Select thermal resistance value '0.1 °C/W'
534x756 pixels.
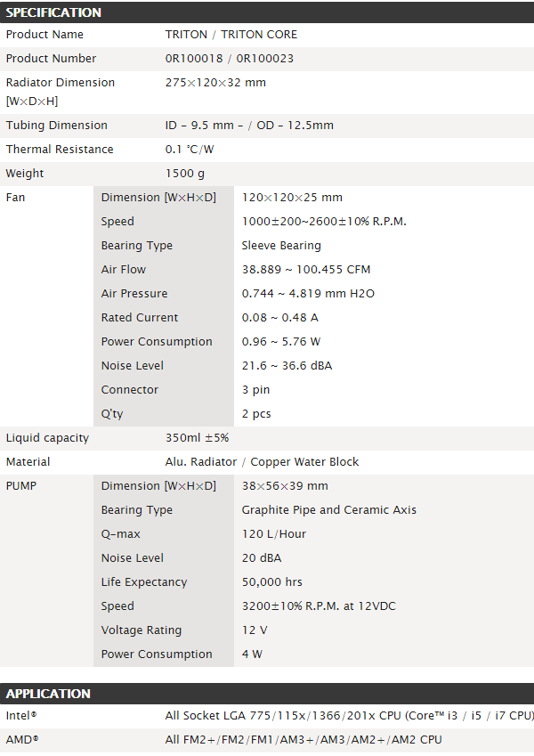(x=190, y=150)
